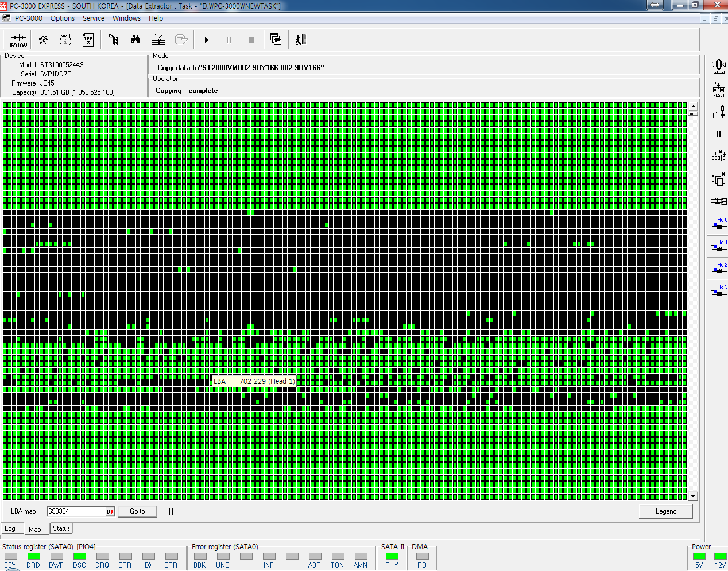Open the tree structure toolbar icon
The width and height of the screenshot is (728, 571).
click(113, 40)
